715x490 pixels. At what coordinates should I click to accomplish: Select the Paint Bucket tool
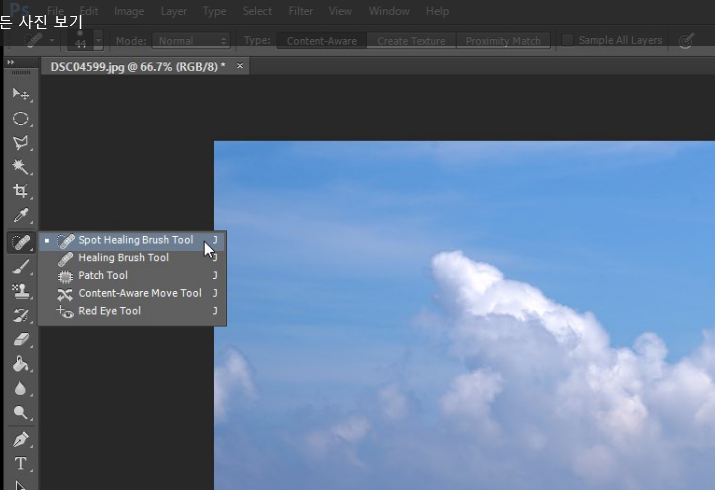pyautogui.click(x=21, y=364)
